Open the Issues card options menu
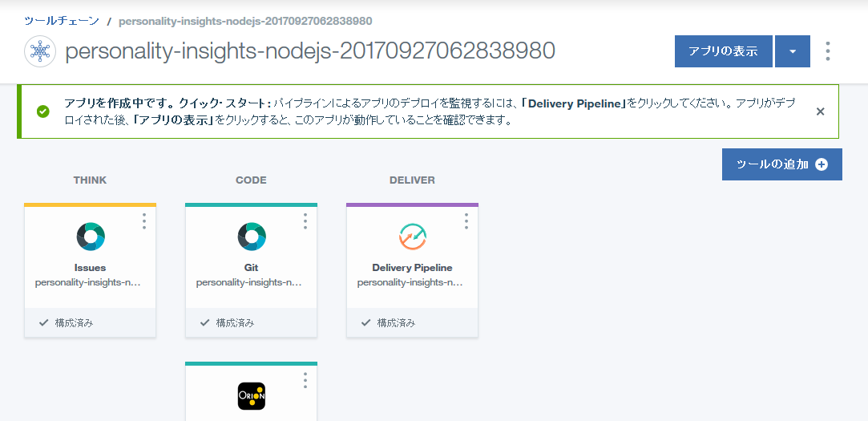 144,221
